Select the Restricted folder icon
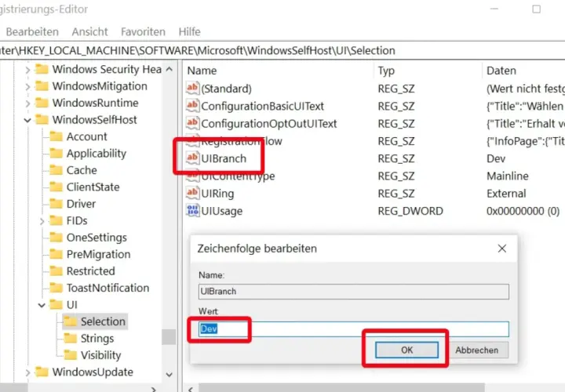 click(56, 270)
